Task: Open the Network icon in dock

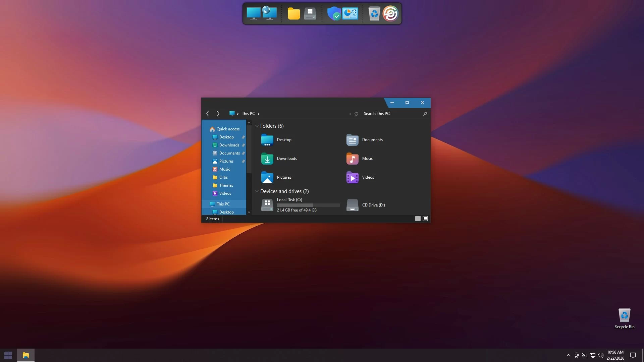Action: click(270, 14)
